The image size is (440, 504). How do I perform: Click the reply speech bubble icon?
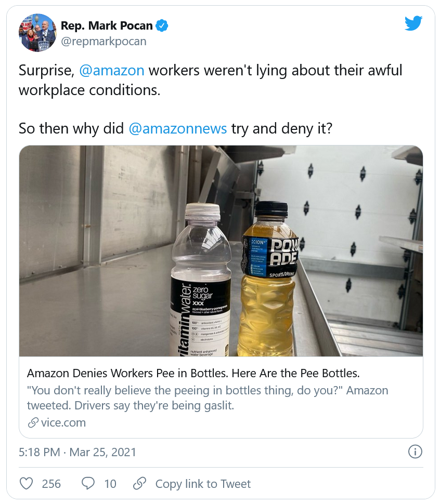point(88,484)
